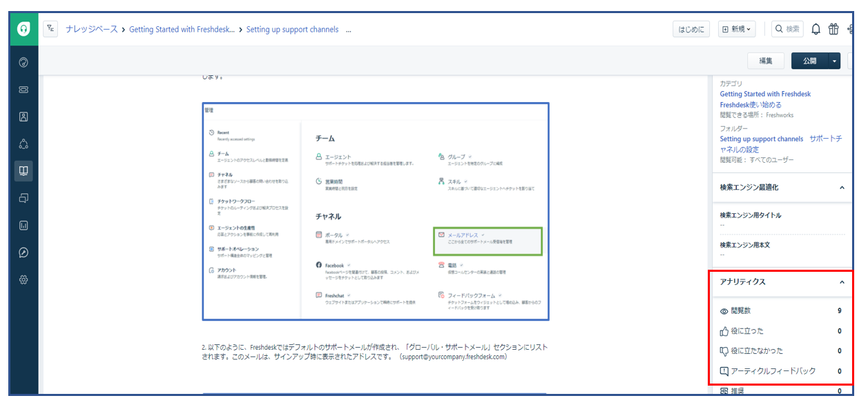The image size is (868, 407).
Task: Click the アーティクルフィードバック row text
Action: pos(773,371)
